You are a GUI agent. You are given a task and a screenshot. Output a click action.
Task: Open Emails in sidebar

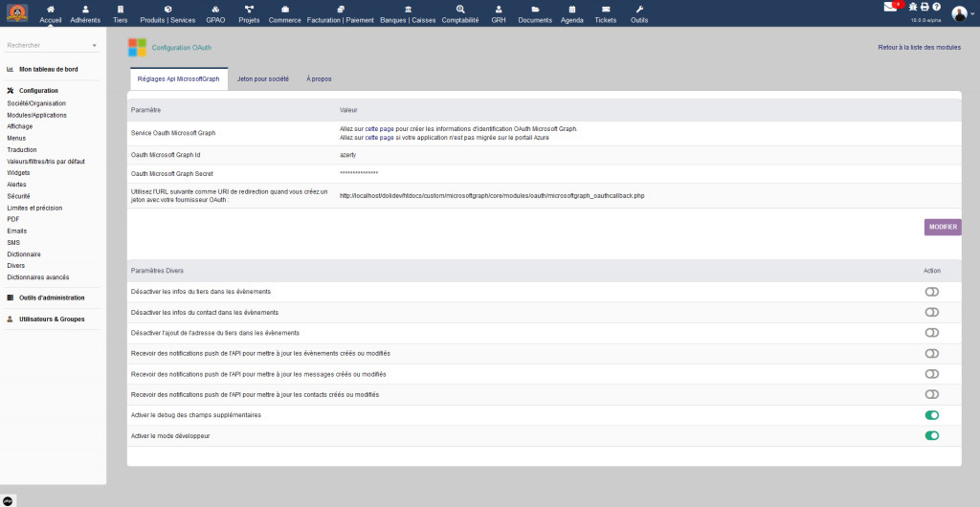(x=17, y=231)
